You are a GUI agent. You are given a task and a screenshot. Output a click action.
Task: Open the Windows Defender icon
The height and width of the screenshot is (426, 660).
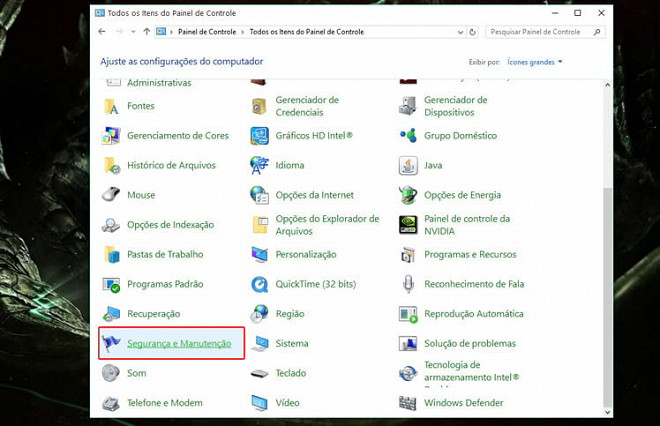[x=408, y=403]
